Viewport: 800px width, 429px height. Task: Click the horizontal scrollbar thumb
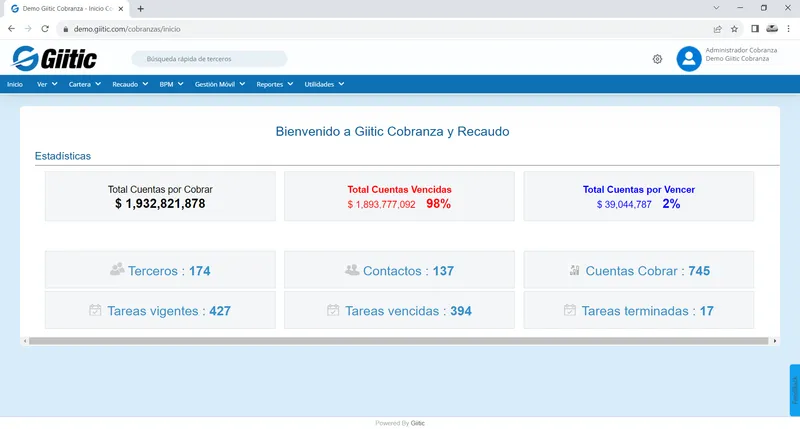pos(398,341)
